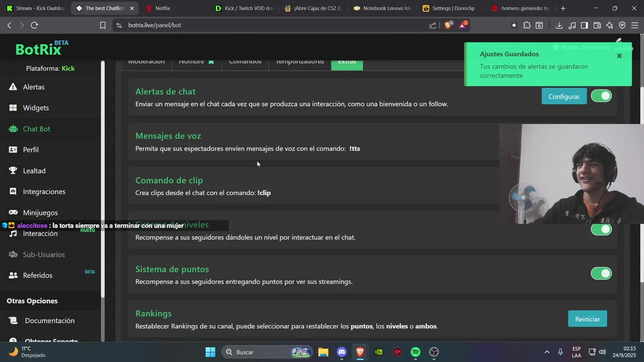Click the BotRix BETA logo
The image size is (644, 362).
(x=42, y=48)
